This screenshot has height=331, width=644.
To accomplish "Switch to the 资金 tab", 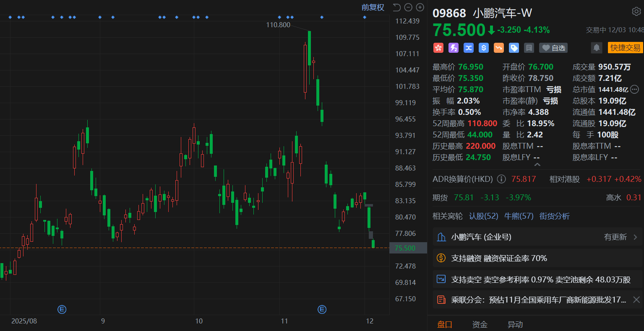I will (480, 324).
